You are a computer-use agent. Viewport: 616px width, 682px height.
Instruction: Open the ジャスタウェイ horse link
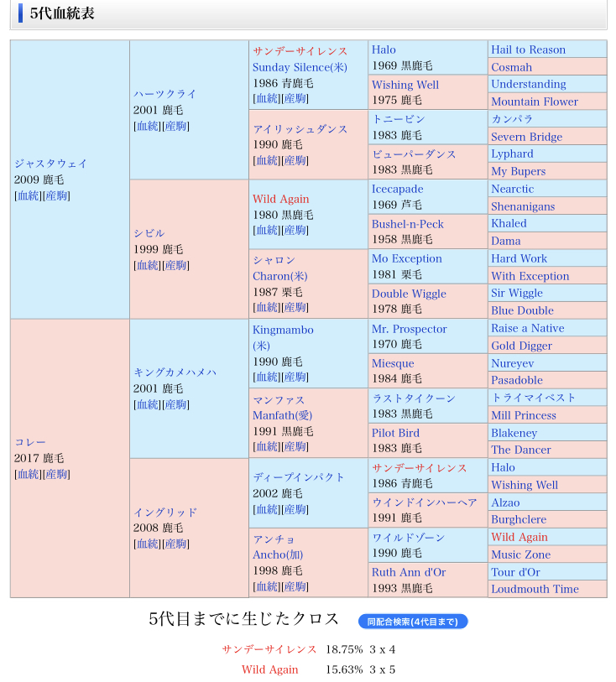[x=50, y=164]
